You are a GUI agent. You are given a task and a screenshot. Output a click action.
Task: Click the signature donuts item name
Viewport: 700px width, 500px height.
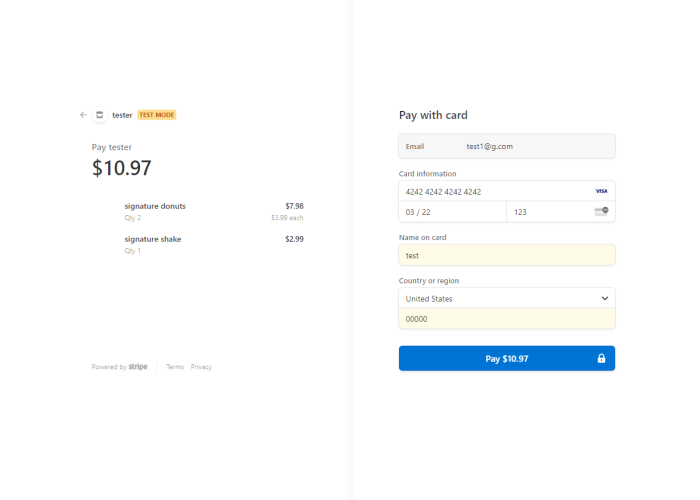click(x=155, y=206)
